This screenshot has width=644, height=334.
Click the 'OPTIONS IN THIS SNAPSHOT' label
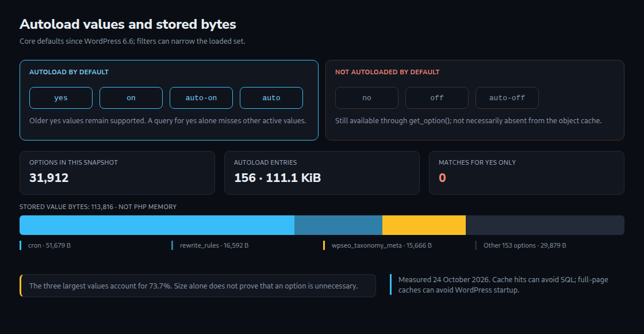click(74, 162)
